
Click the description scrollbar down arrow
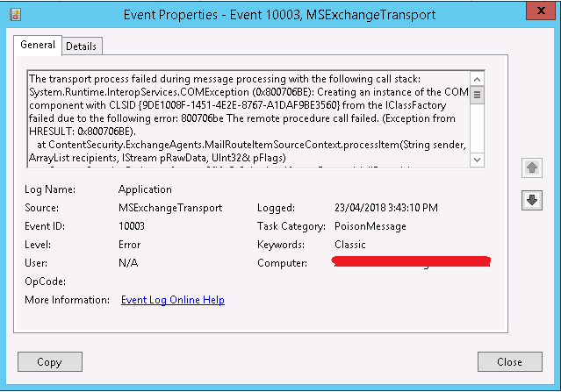click(x=477, y=160)
